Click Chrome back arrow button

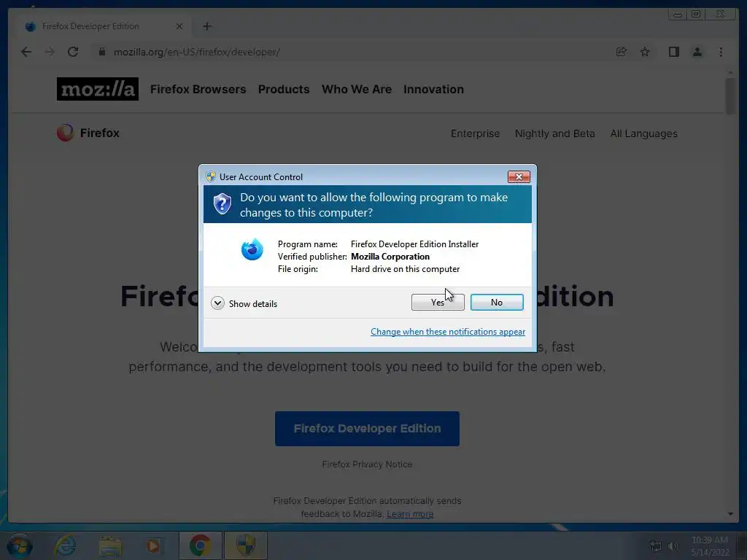pyautogui.click(x=26, y=52)
